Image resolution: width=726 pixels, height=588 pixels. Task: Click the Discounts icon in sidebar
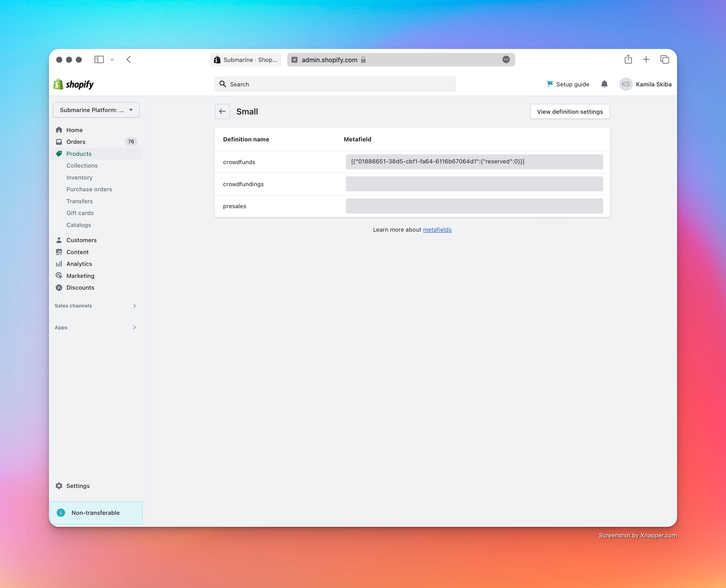pos(58,287)
